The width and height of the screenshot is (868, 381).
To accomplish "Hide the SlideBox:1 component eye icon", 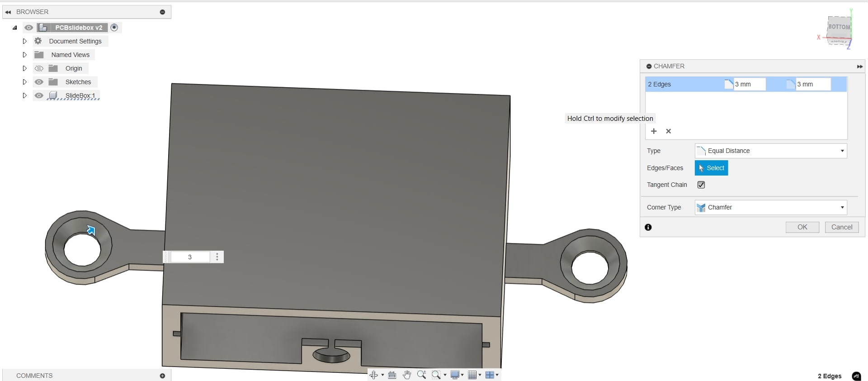I will coord(39,95).
